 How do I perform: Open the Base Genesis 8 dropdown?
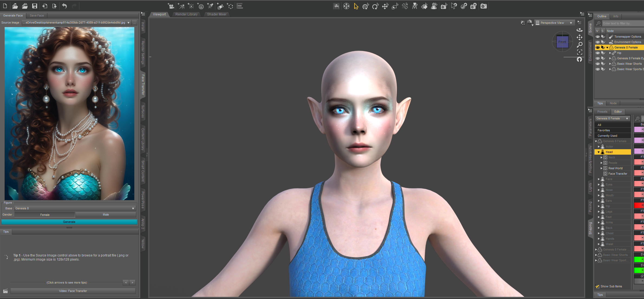[x=75, y=208]
